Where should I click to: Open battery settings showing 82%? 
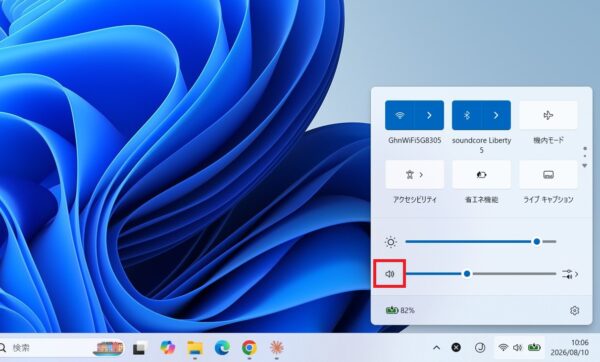400,310
